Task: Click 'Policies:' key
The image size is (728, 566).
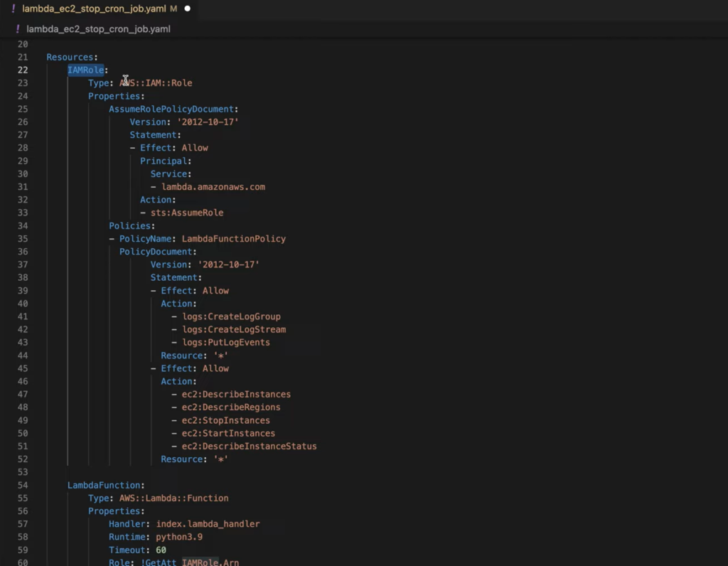Action: pyautogui.click(x=132, y=225)
